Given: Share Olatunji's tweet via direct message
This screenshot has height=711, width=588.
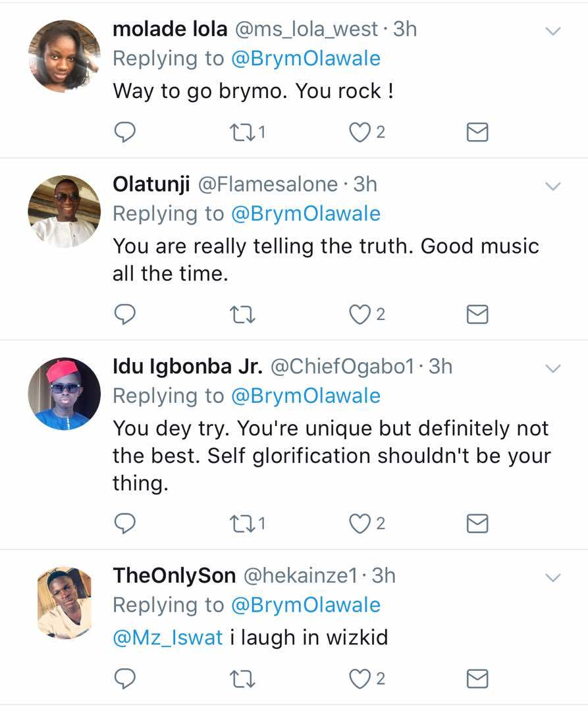Looking at the screenshot, I should [x=477, y=315].
